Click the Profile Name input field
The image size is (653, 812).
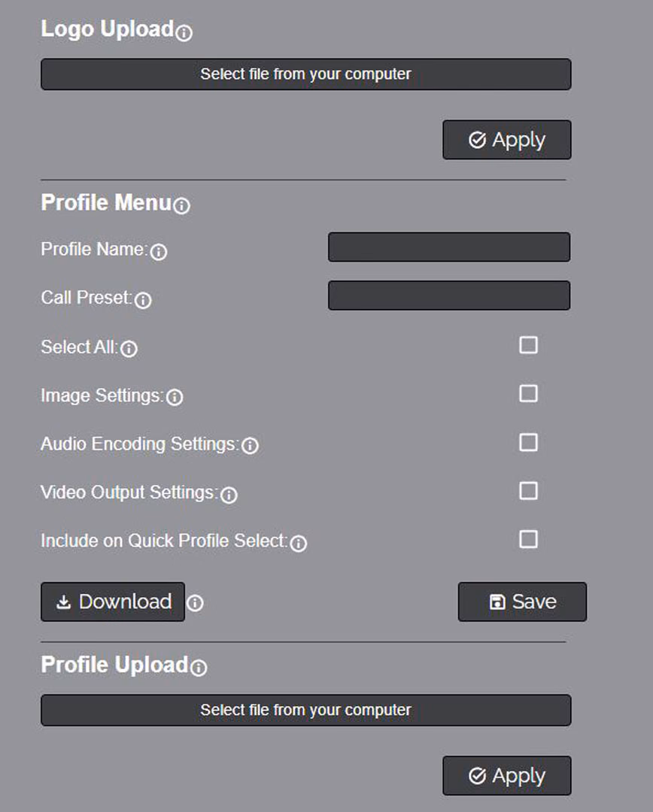(449, 247)
